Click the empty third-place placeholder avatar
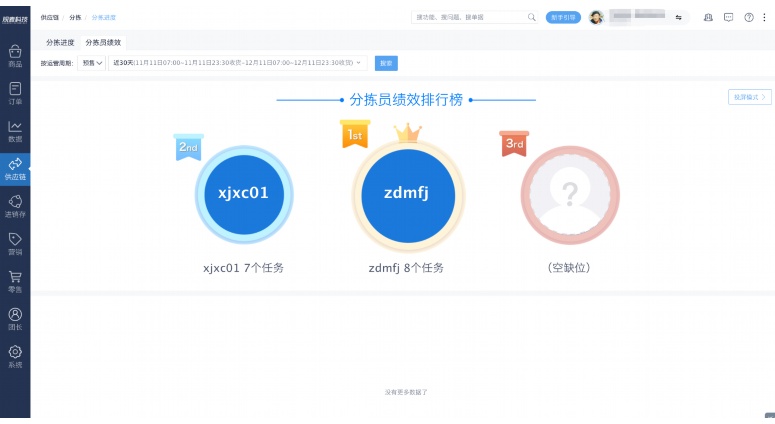This screenshot has height=424, width=775. 570,195
